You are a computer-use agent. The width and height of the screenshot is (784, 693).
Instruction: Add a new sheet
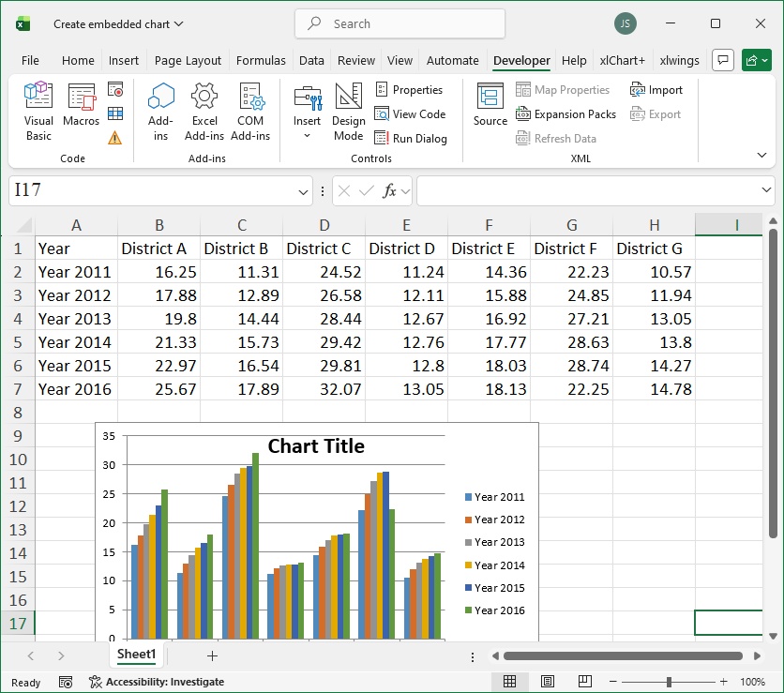tap(212, 655)
